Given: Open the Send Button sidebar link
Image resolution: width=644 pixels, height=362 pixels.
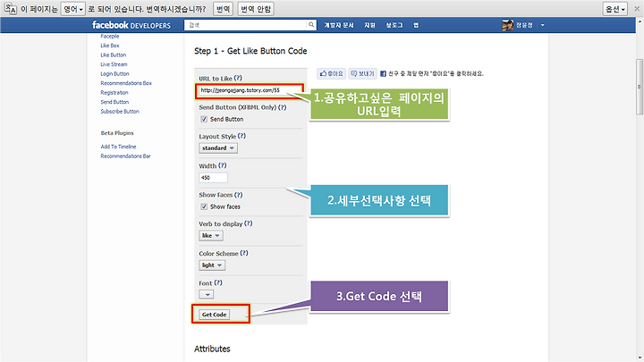Looking at the screenshot, I should (114, 102).
